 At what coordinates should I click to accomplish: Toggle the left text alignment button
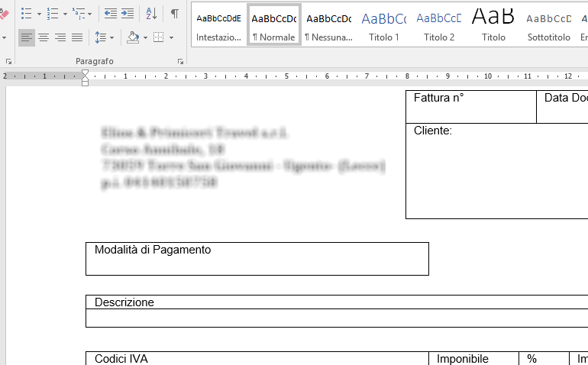[27, 37]
